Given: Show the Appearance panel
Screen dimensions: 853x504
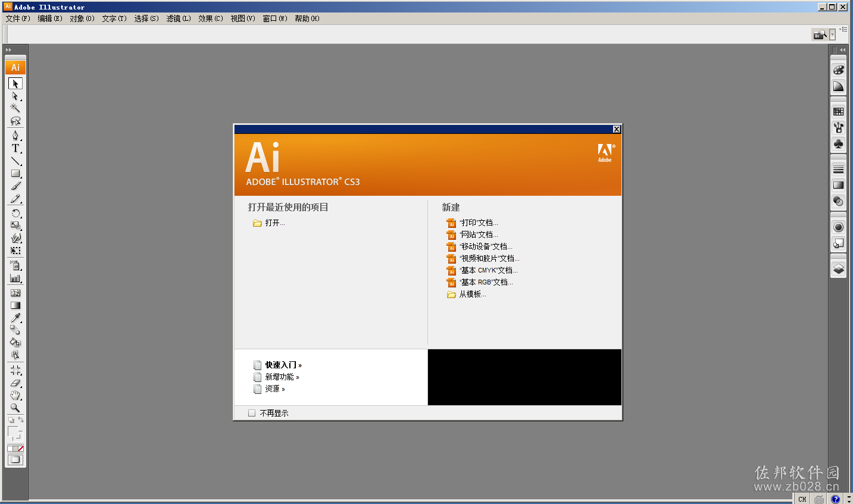Looking at the screenshot, I should pos(838,227).
